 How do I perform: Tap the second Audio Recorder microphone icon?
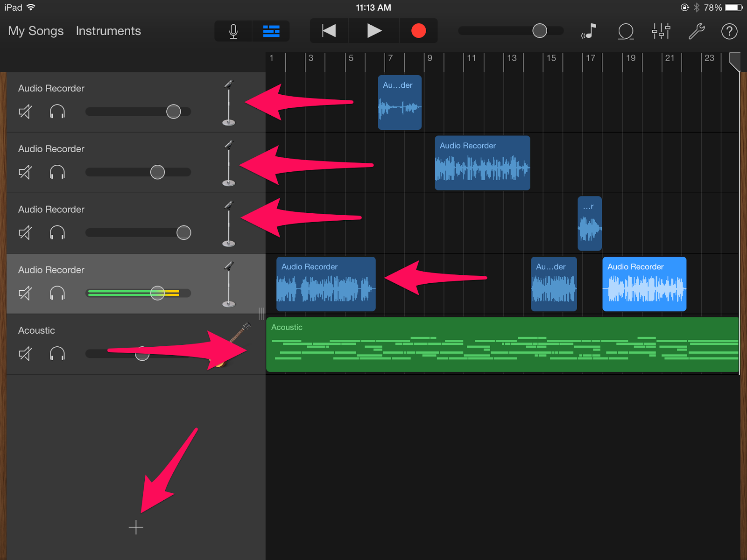pos(229,163)
